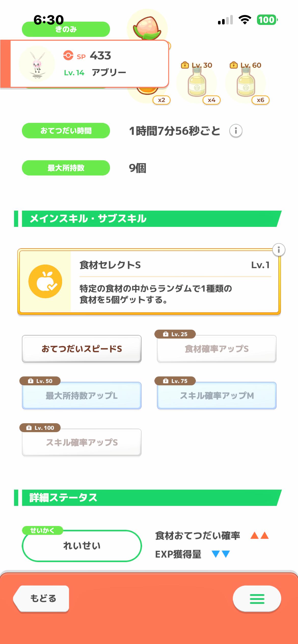
Task: Open the green hamburger menu
Action: (x=257, y=599)
